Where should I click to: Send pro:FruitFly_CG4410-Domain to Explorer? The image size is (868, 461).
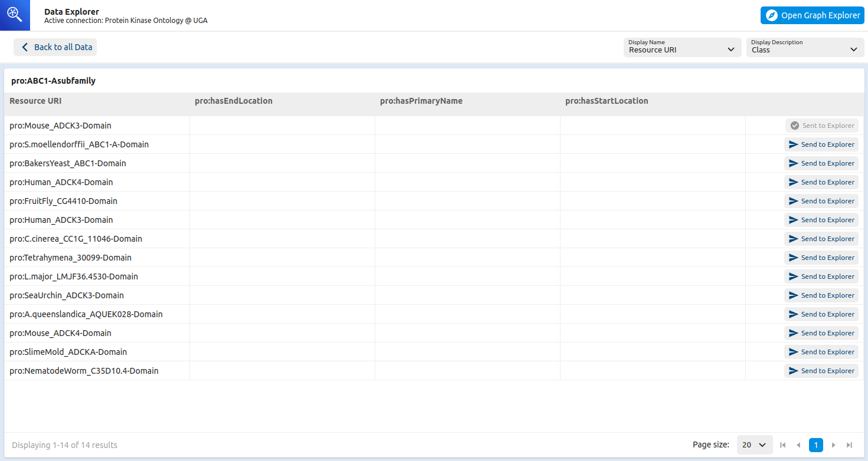coord(821,201)
